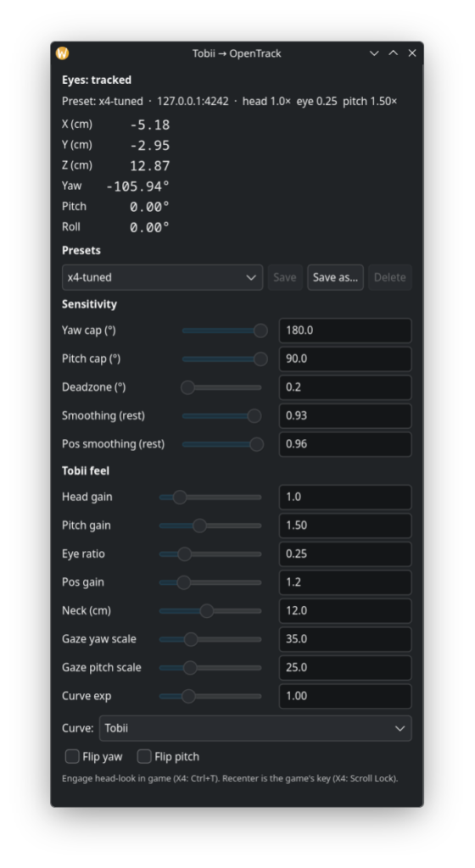Adjust the Eye ratio slider
The height and width of the screenshot is (868, 475).
pos(210,554)
